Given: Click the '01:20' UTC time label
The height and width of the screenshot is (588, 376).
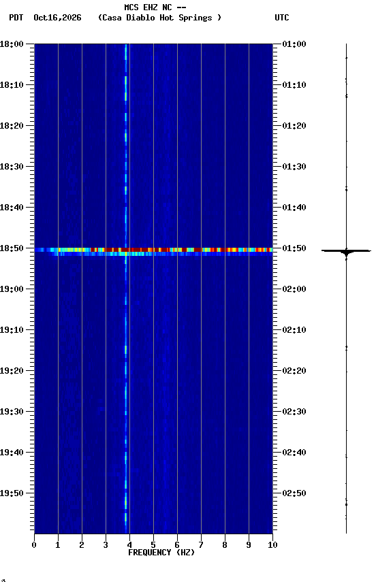Looking at the screenshot, I should [x=294, y=126].
